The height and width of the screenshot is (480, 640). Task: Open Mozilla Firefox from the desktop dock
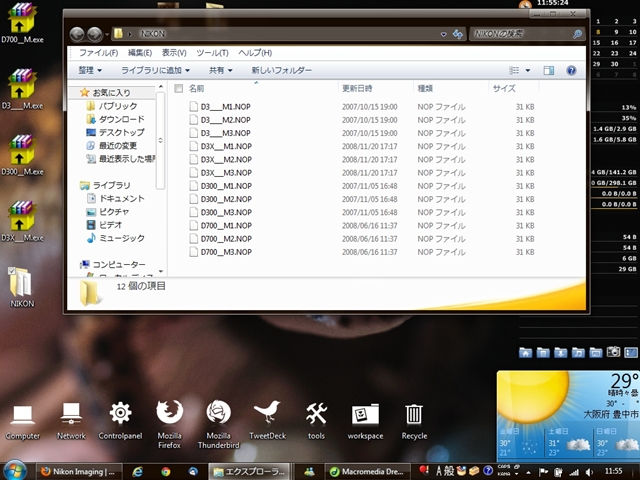coord(169,413)
